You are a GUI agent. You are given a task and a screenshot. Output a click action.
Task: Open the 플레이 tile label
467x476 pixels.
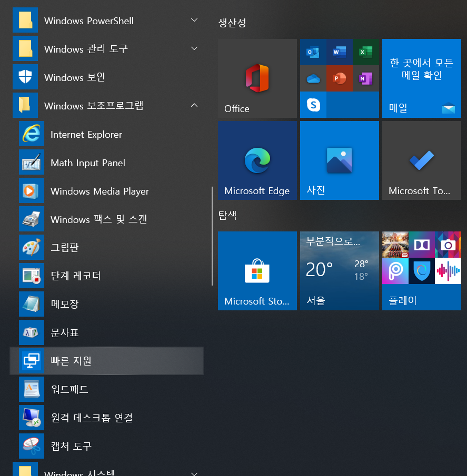[403, 300]
